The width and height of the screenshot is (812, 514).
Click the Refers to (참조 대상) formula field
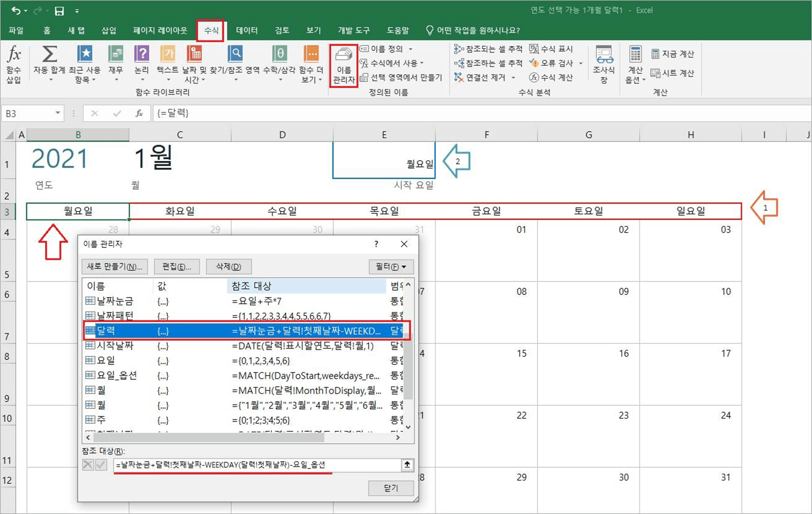pyautogui.click(x=257, y=465)
